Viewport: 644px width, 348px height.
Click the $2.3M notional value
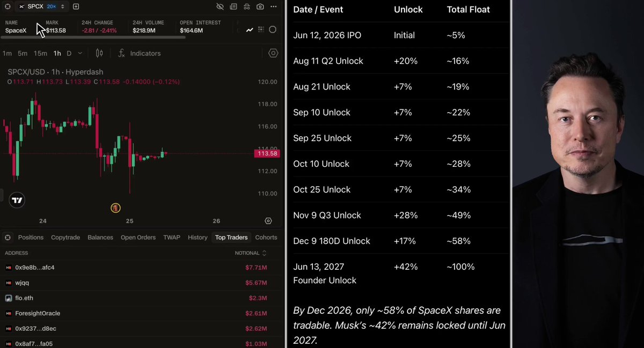coord(258,298)
